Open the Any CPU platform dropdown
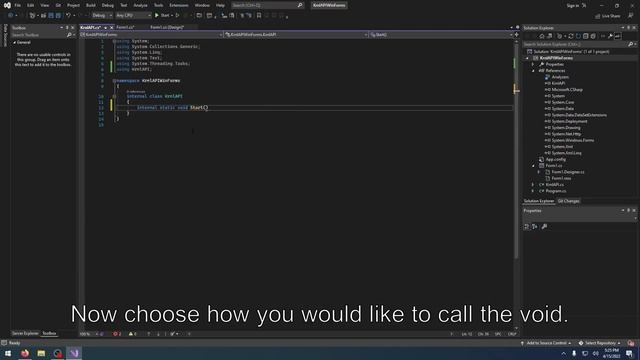Image resolution: width=640 pixels, height=360 pixels. 133,16
